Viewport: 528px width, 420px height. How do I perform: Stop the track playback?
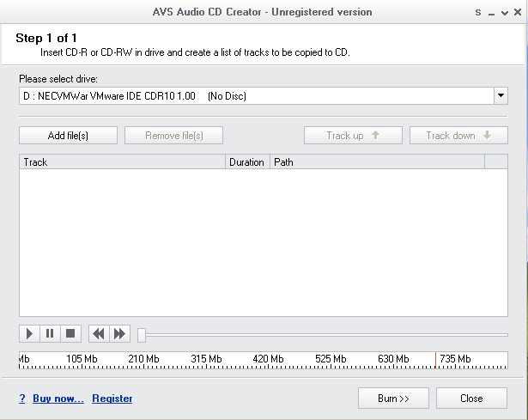point(71,333)
